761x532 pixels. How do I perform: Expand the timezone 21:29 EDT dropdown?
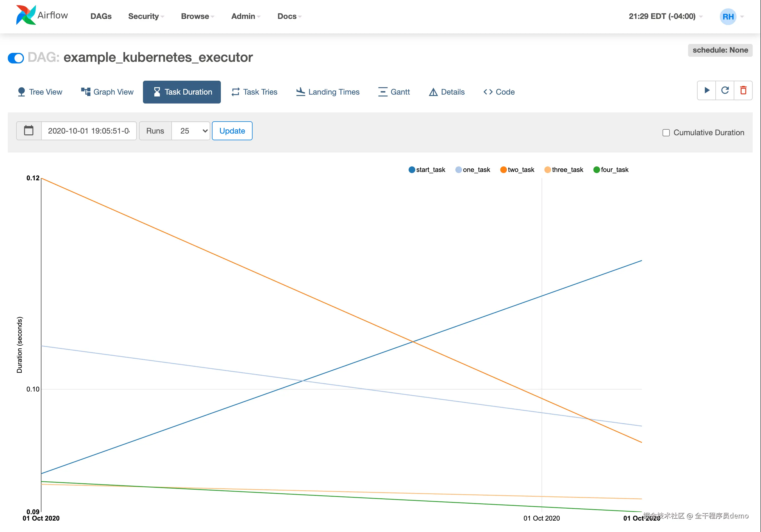[665, 16]
